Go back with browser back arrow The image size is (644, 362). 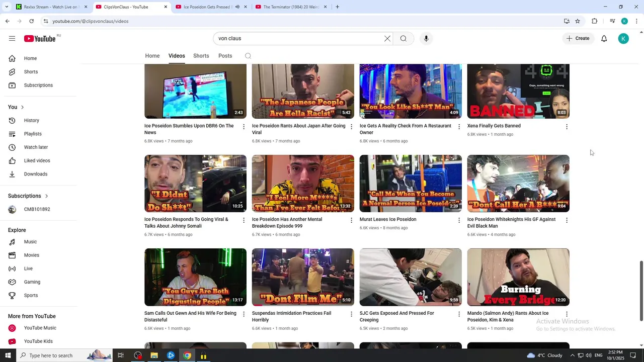[8, 21]
